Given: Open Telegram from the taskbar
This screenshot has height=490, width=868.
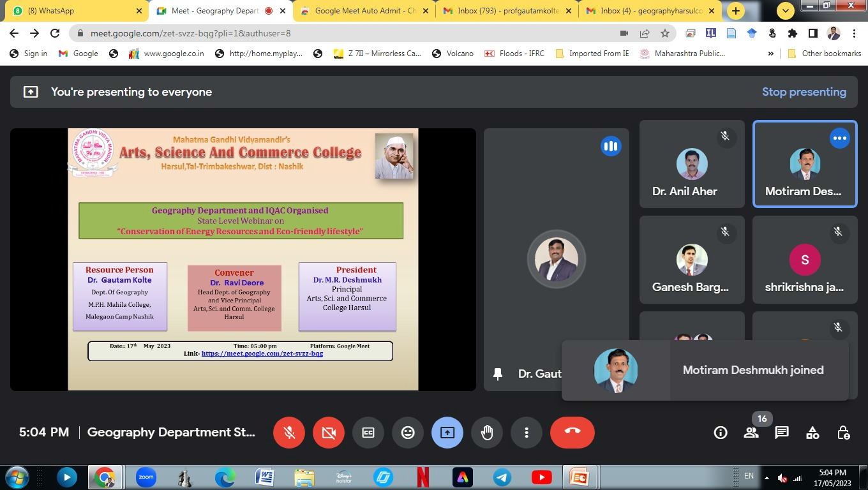Looking at the screenshot, I should 502,477.
